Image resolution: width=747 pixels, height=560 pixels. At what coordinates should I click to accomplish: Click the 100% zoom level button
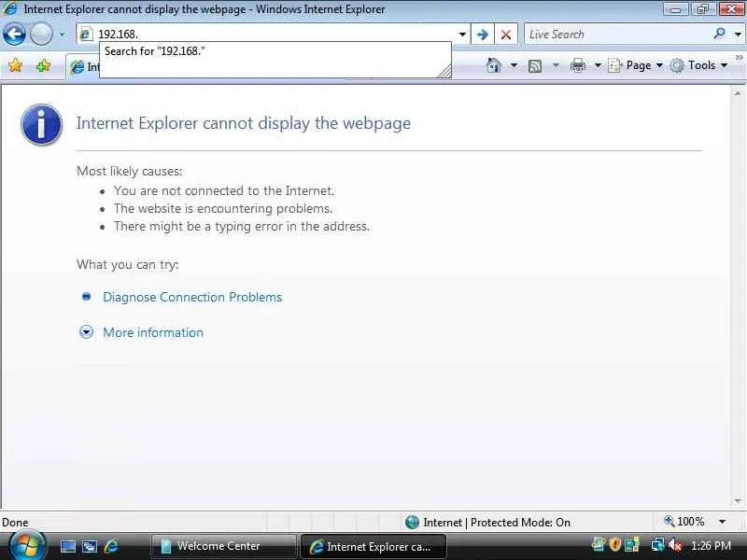click(684, 522)
